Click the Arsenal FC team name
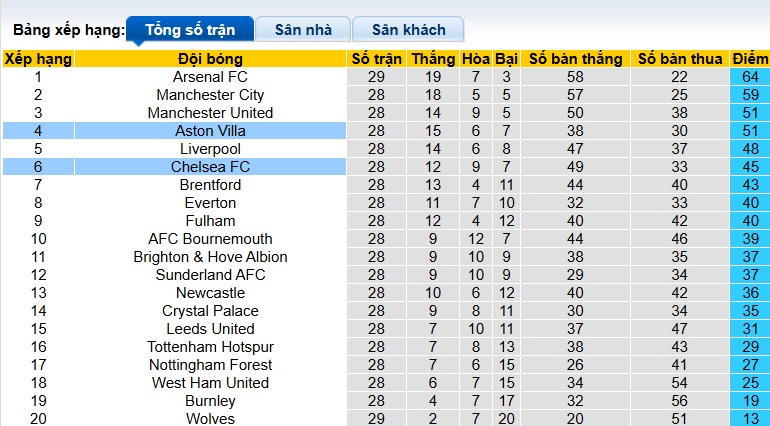 point(210,77)
